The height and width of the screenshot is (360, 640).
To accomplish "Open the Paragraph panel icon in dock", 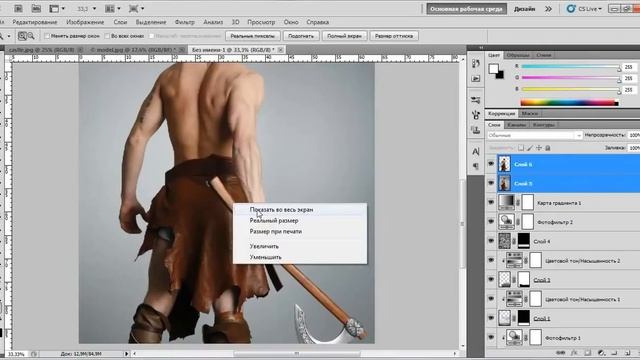I will [x=476, y=166].
